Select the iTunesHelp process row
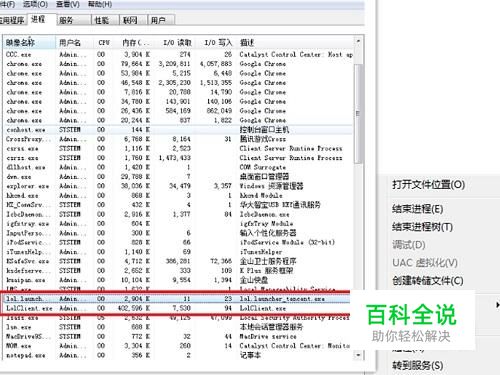This screenshot has height=375, width=500. (x=178, y=252)
